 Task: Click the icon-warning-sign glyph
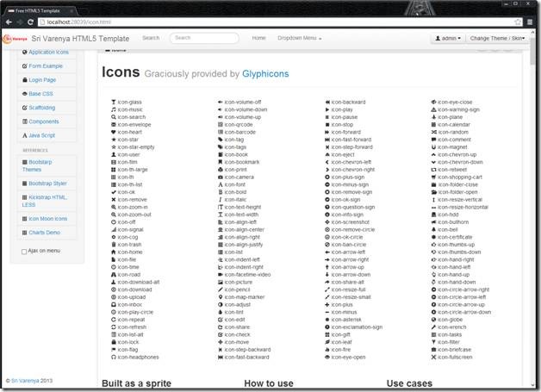(433, 109)
